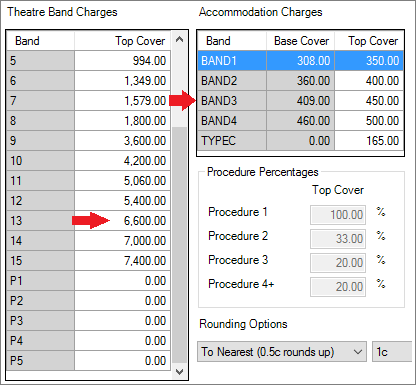Click the Theatre Band Top Cover column header
This screenshot has width=416, height=385.
(x=123, y=41)
